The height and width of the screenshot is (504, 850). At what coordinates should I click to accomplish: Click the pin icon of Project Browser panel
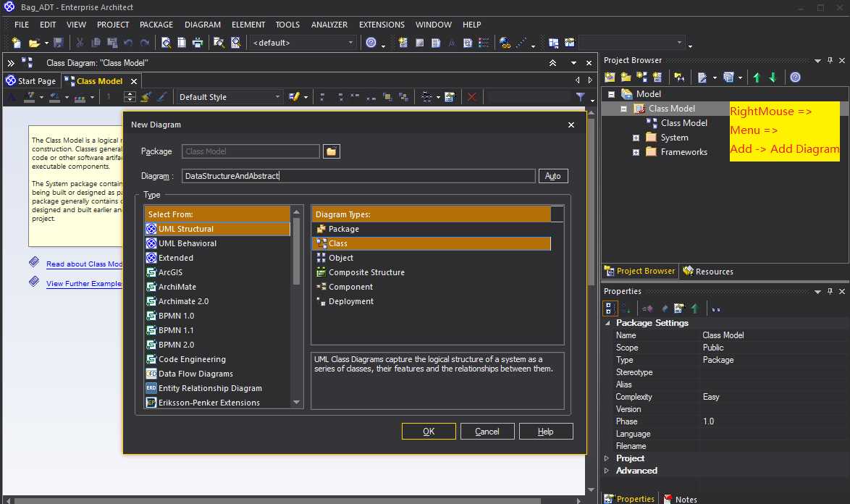click(830, 60)
